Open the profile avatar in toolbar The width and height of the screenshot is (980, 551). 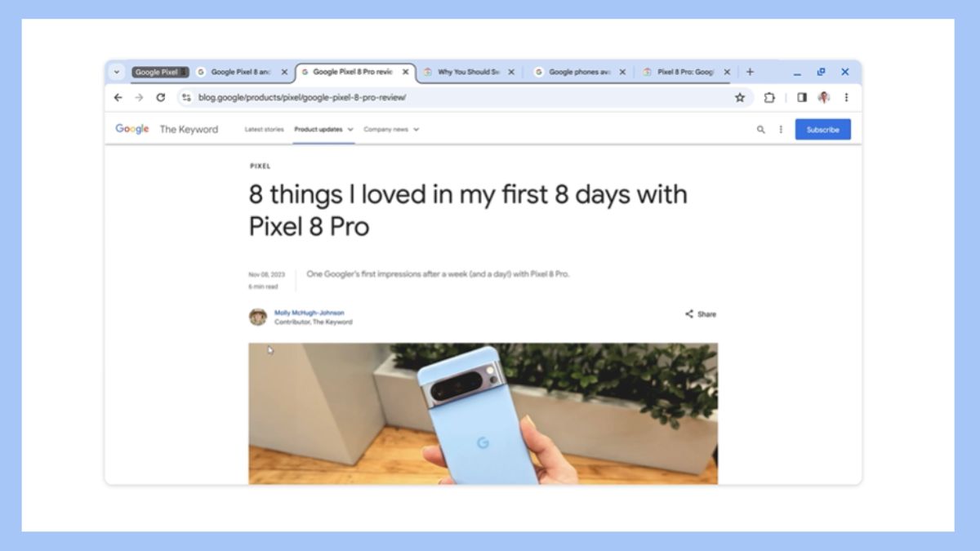(x=824, y=97)
